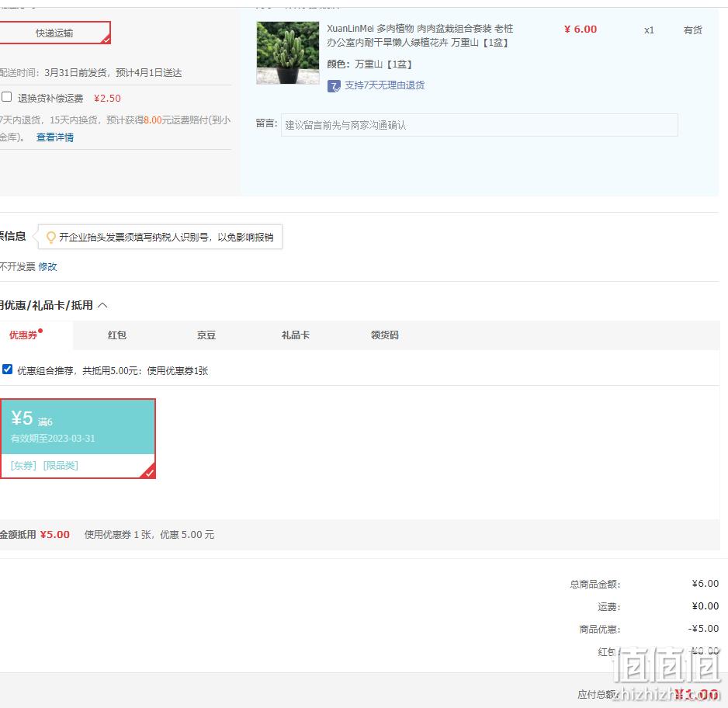
Task: Tick the 退换货补偿运费 checkbox
Action: pyautogui.click(x=6, y=97)
